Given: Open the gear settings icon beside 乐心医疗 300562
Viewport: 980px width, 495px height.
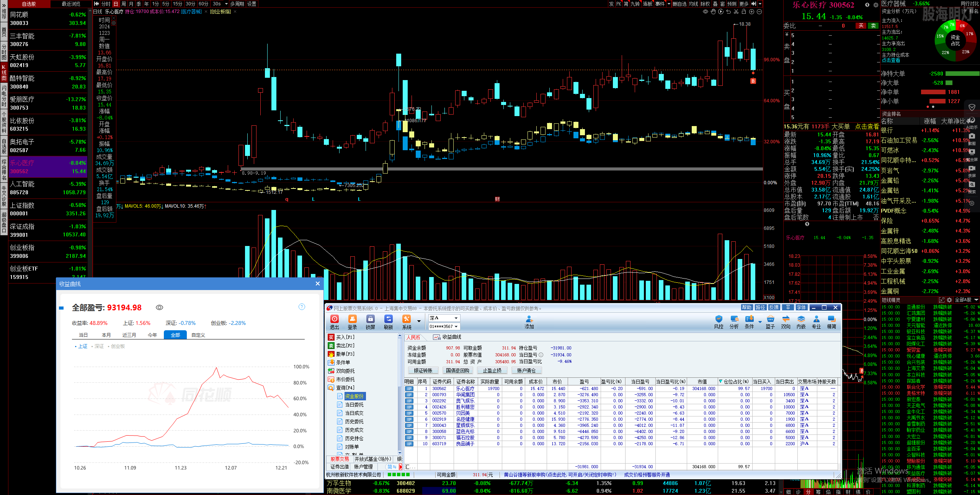Looking at the screenshot, I should pyautogui.click(x=875, y=5).
